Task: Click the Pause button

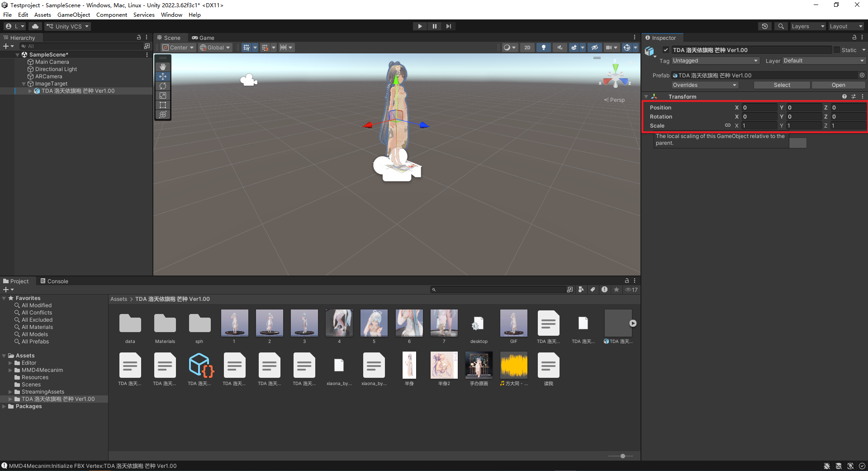Action: tap(434, 26)
